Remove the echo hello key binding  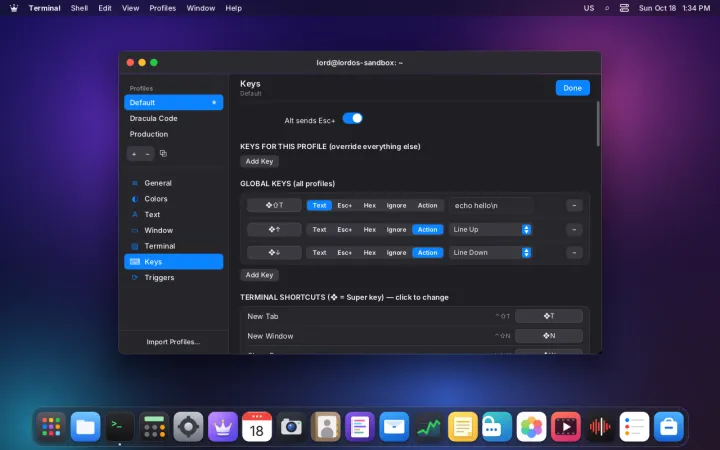(574, 205)
